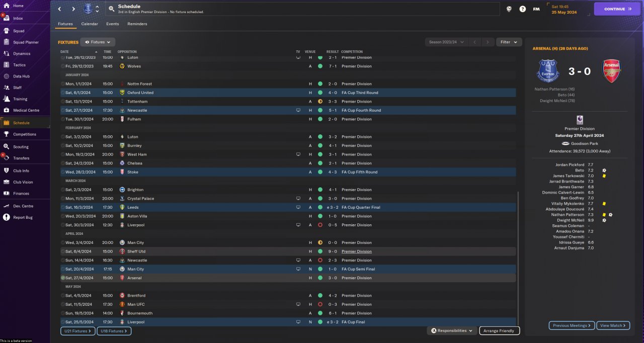Click the View Match button
The width and height of the screenshot is (644, 343).
613,325
